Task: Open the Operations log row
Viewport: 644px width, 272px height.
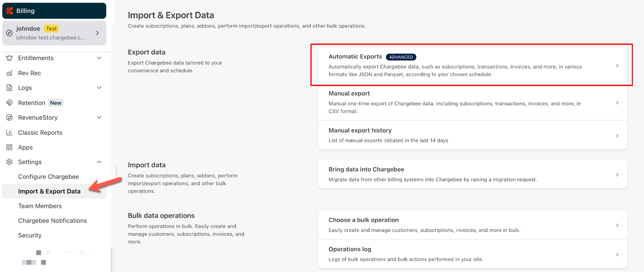Action: click(x=472, y=254)
